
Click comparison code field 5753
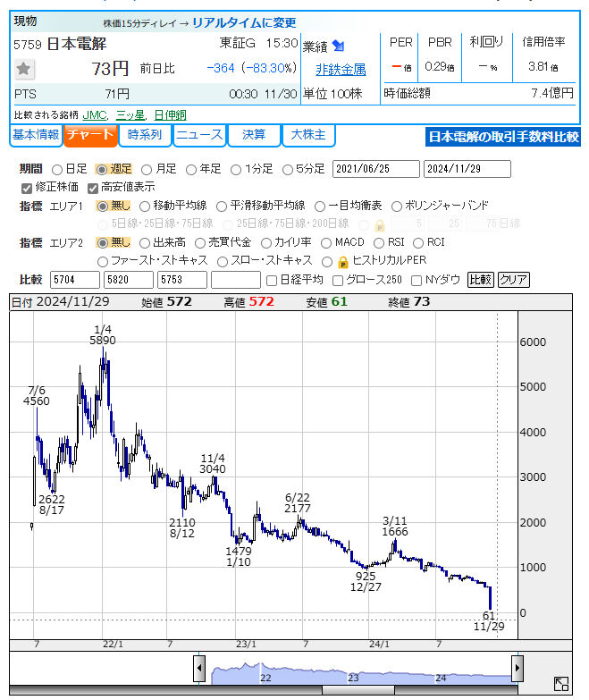click(181, 280)
